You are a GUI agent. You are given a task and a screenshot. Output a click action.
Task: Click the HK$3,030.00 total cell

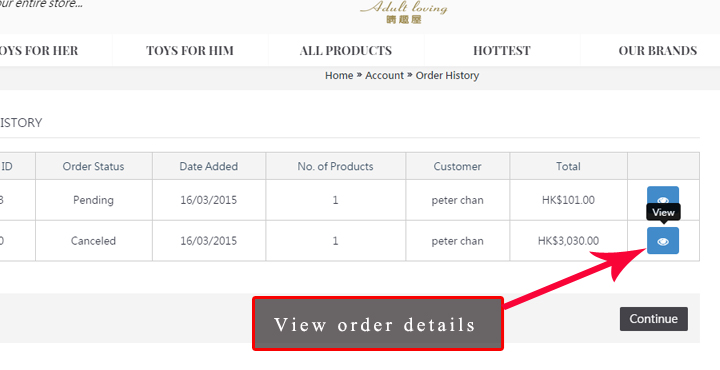pyautogui.click(x=568, y=241)
